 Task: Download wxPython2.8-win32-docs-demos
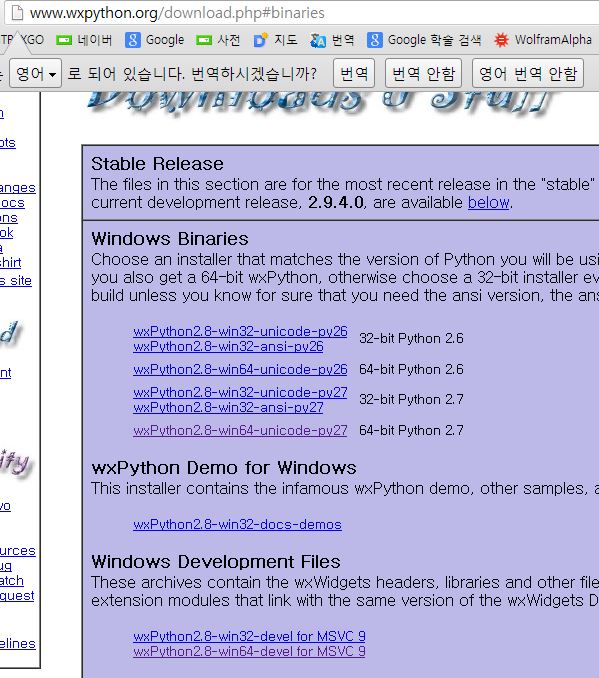click(x=237, y=524)
